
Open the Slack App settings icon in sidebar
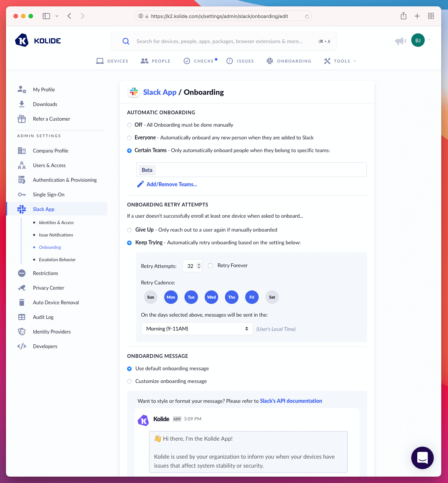coord(22,209)
